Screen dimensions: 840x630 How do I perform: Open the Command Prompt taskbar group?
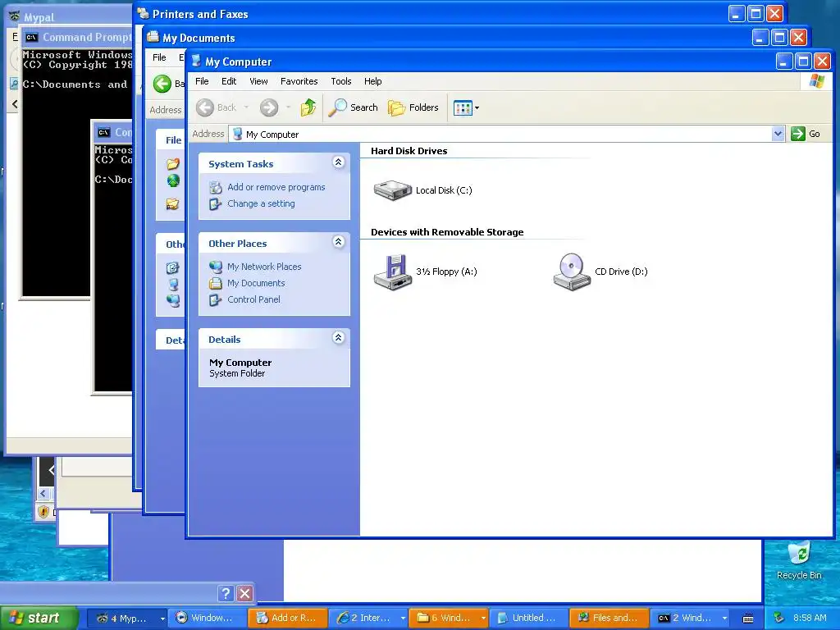(x=690, y=618)
